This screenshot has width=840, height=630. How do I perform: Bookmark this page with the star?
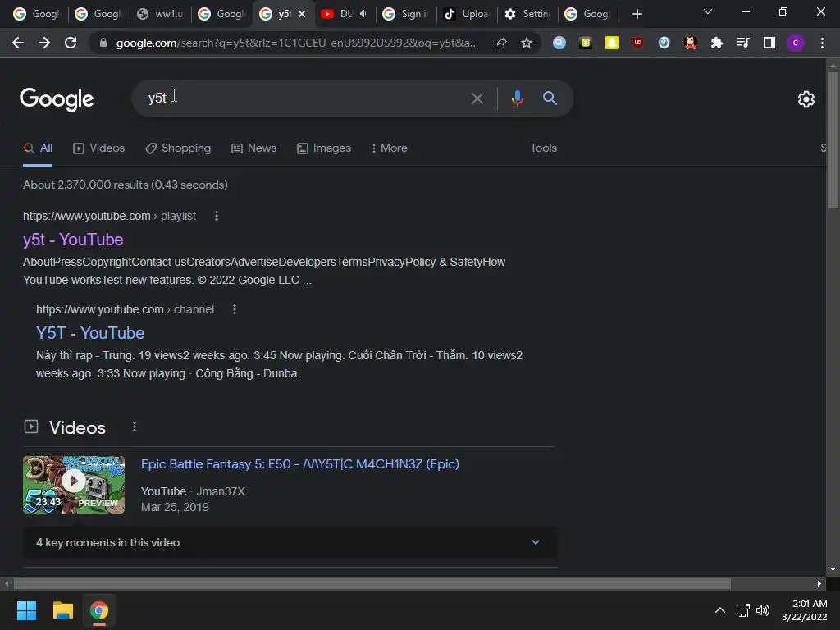527,43
